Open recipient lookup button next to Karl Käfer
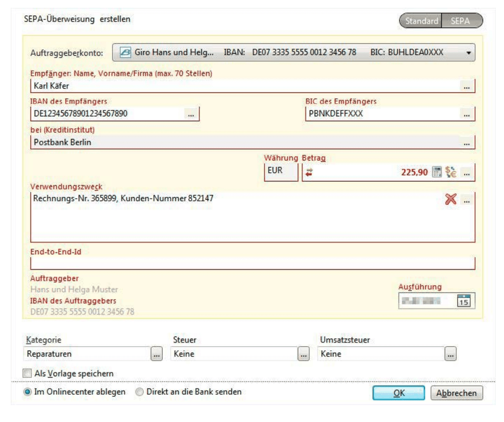The width and height of the screenshot is (504, 422). (x=466, y=87)
